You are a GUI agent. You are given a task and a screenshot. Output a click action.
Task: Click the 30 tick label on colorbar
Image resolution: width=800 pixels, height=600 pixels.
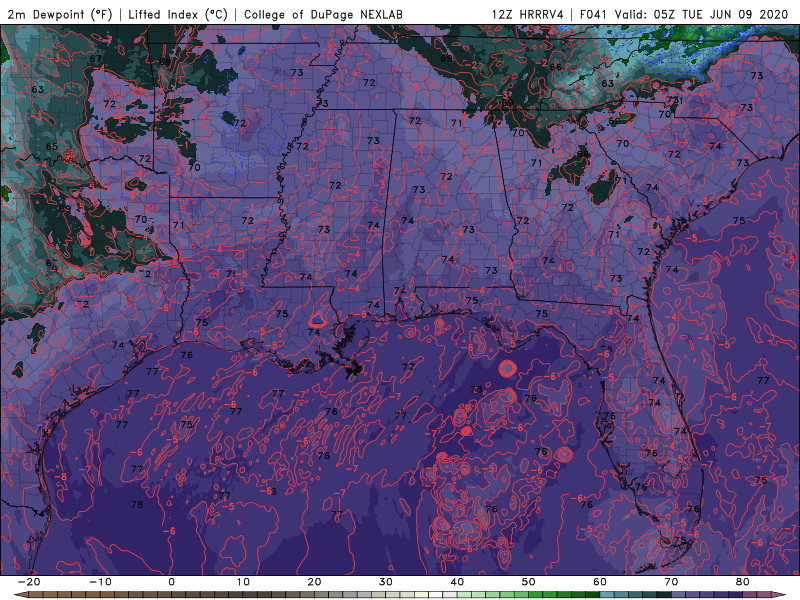pyautogui.click(x=386, y=582)
